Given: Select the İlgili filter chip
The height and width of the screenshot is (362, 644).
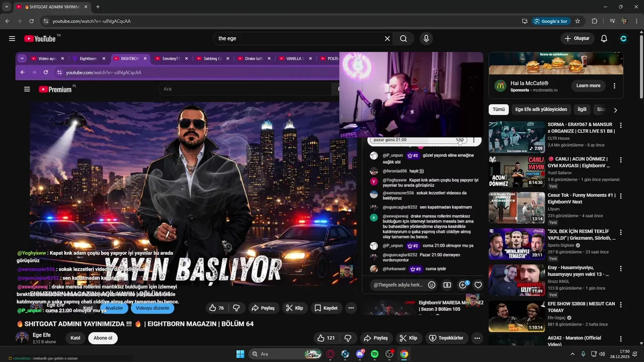Looking at the screenshot, I should coord(582,109).
